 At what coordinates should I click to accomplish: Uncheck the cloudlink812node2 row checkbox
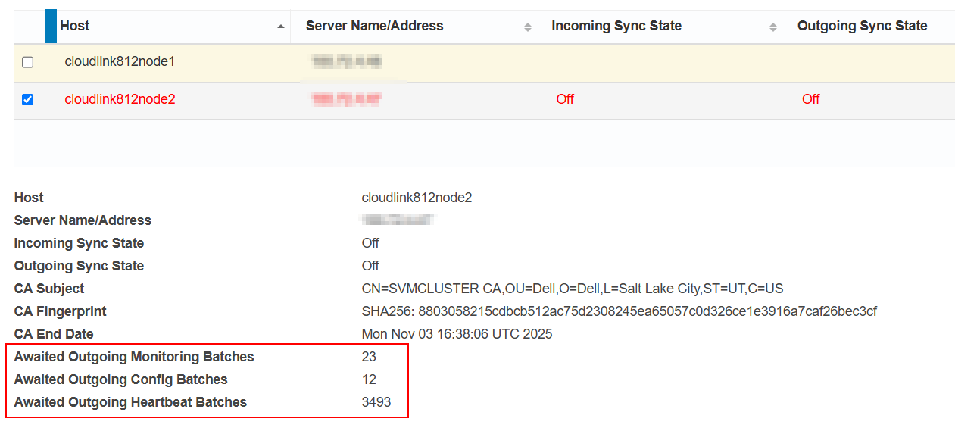click(28, 99)
